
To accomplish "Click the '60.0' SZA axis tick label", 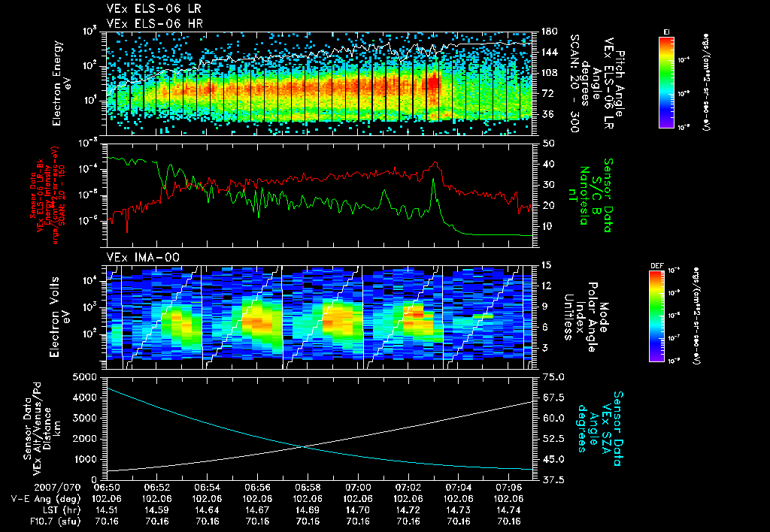I will coord(553,418).
